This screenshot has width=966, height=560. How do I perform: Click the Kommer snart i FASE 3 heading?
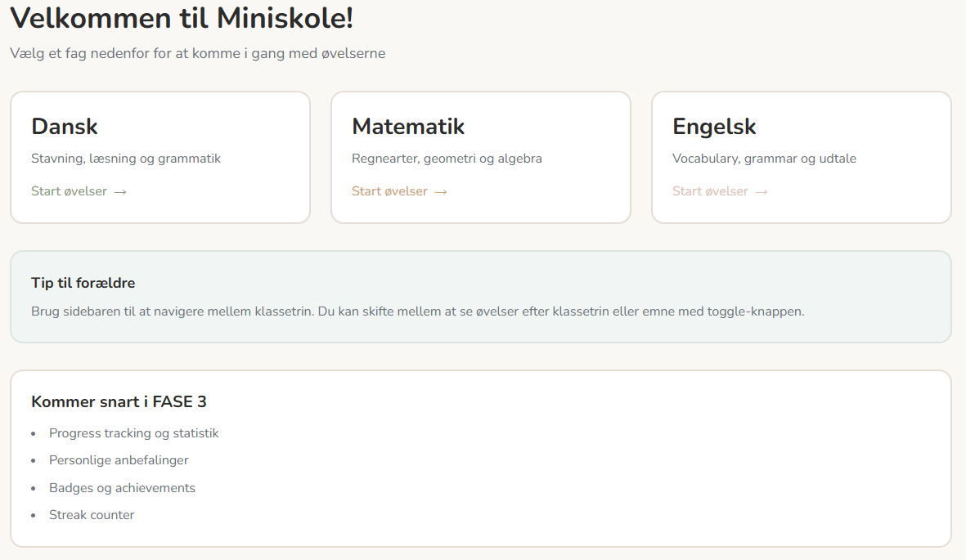(x=119, y=401)
